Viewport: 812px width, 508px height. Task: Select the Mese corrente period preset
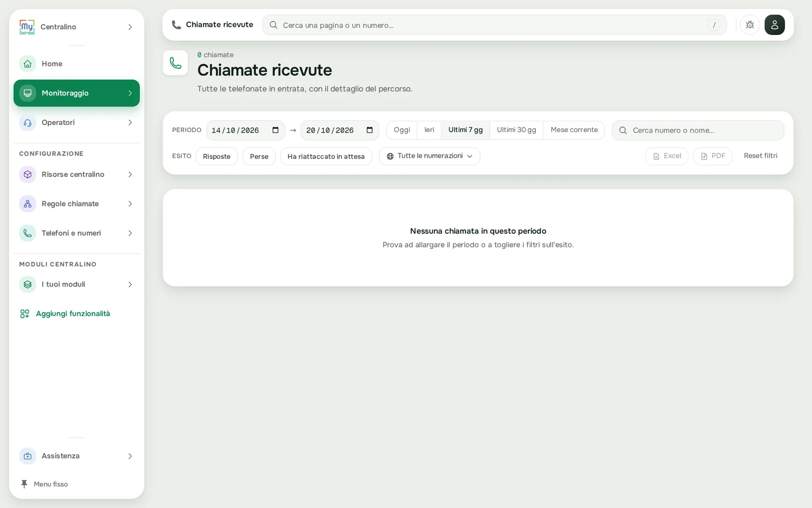(x=574, y=130)
